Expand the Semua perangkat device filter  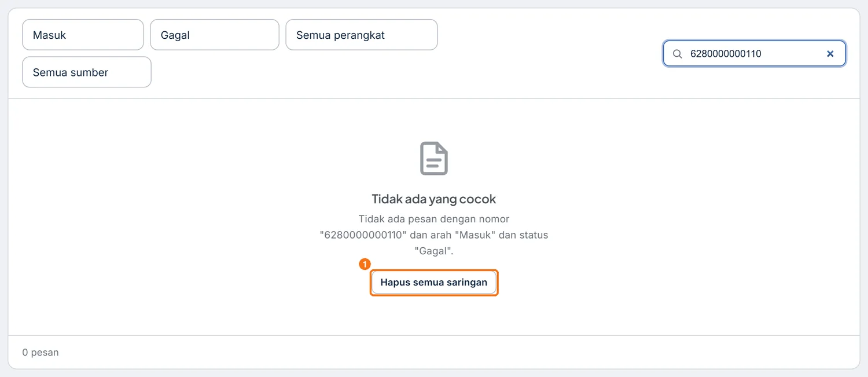(362, 35)
